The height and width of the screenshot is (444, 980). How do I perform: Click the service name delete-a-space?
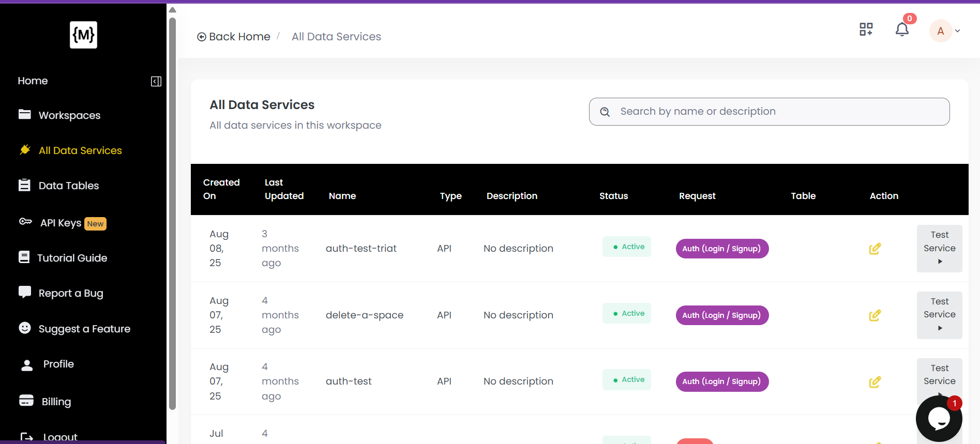click(x=365, y=315)
